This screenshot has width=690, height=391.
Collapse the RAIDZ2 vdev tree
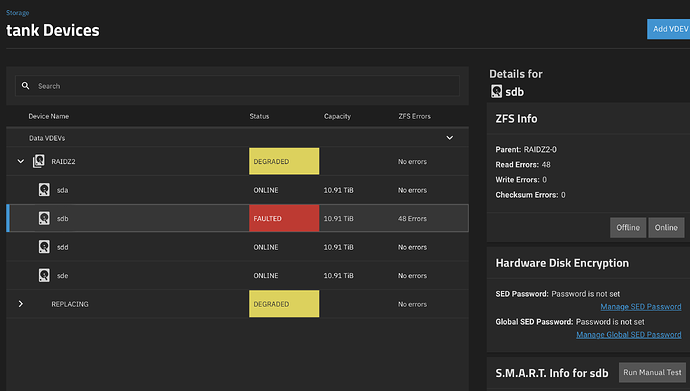pos(21,161)
